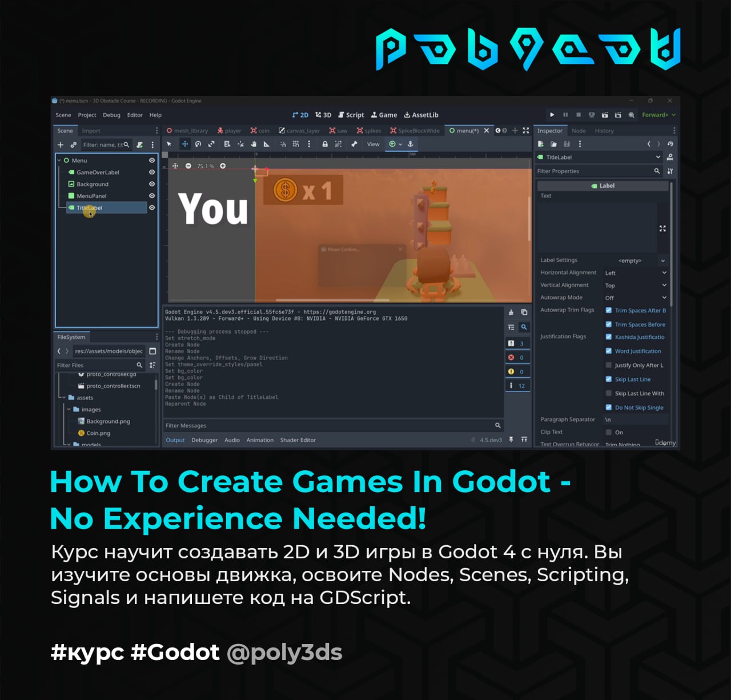Collapse the Menu root node

(x=59, y=161)
